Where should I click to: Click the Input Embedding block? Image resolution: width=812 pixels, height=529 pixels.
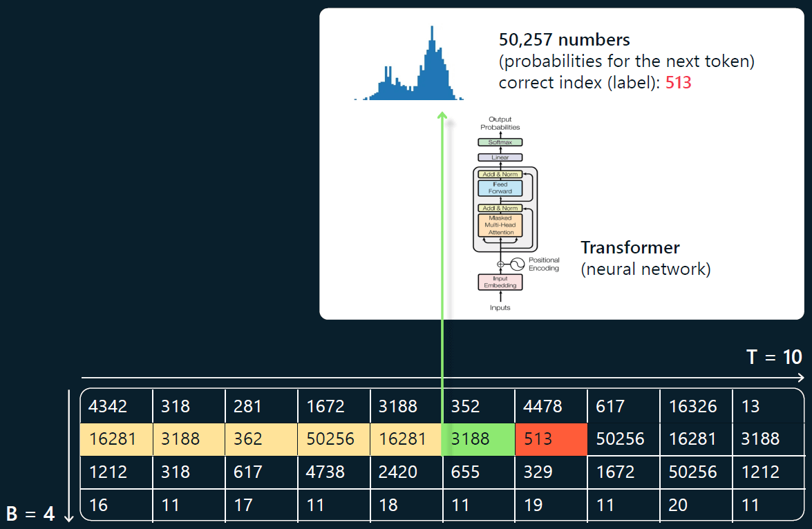tap(500, 282)
